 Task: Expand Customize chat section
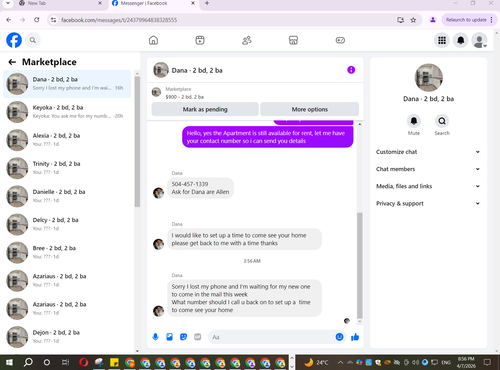click(x=428, y=152)
